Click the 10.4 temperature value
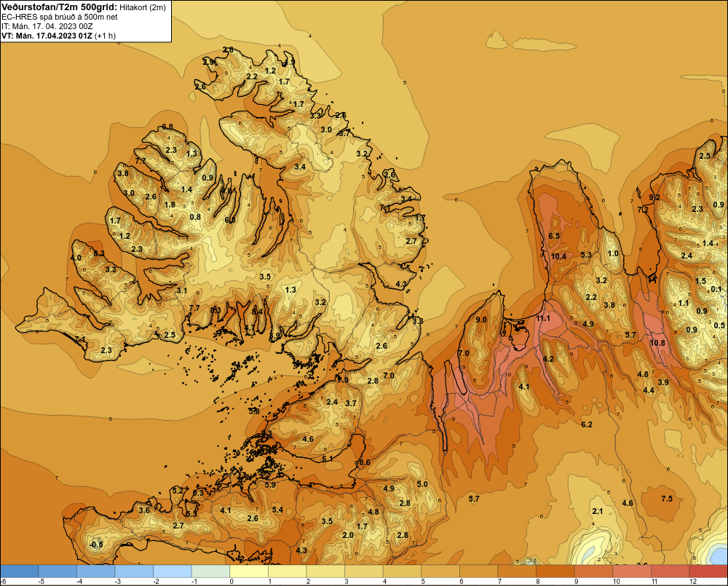This screenshot has height=586, width=728. [x=558, y=256]
